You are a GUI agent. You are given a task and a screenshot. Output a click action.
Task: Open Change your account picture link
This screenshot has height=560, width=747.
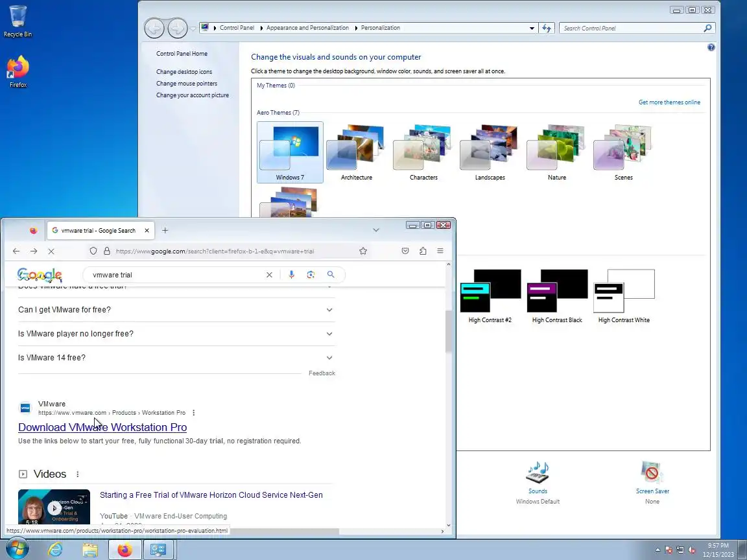[x=193, y=95]
